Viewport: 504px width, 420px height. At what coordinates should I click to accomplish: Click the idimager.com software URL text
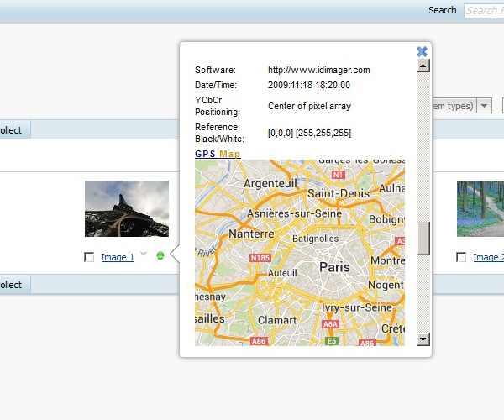point(319,70)
